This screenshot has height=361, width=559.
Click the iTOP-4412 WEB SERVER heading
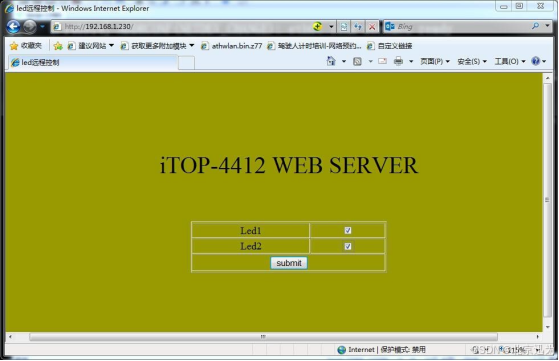click(x=289, y=165)
